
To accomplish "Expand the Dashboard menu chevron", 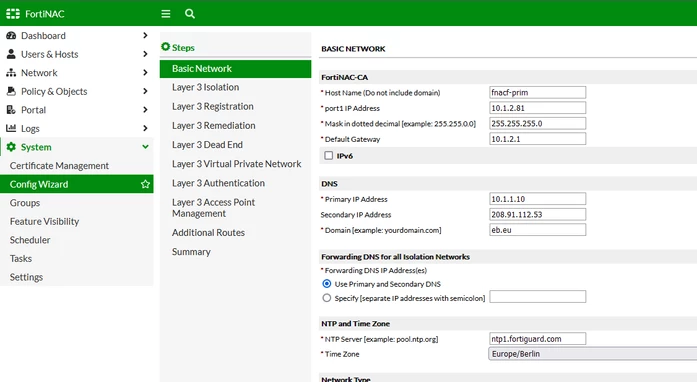I will tap(145, 35).
